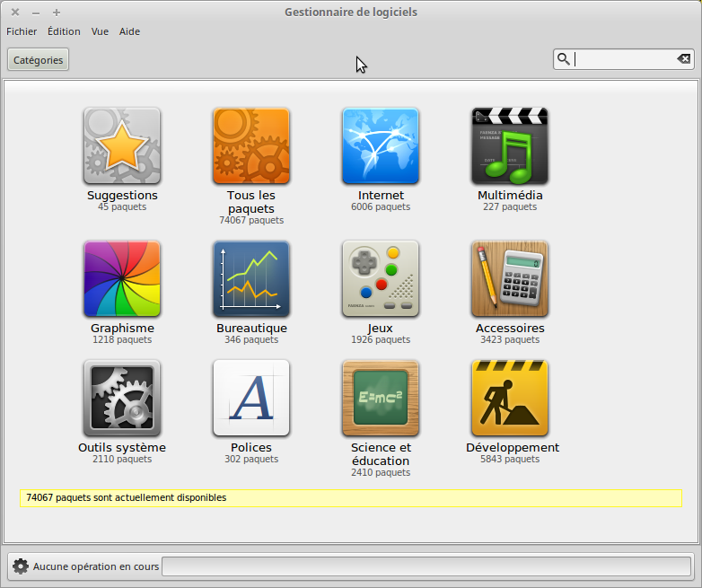Select the Internet globe icon

point(381,146)
